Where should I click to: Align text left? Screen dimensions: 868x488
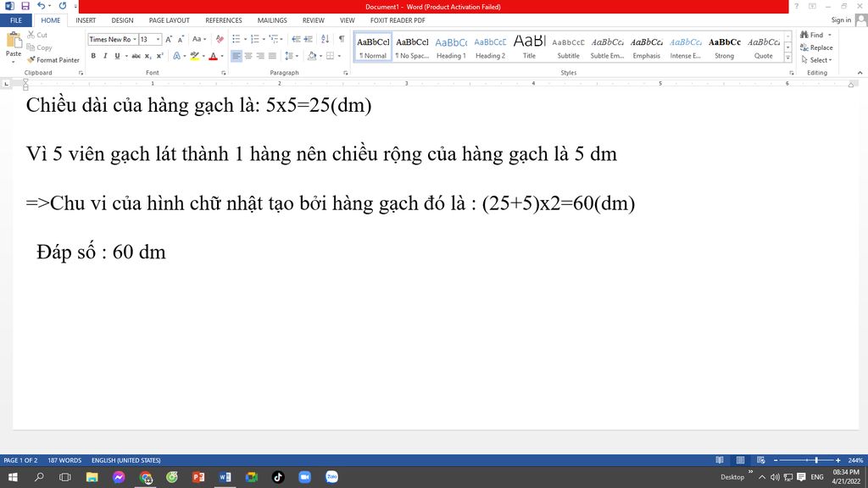click(236, 56)
